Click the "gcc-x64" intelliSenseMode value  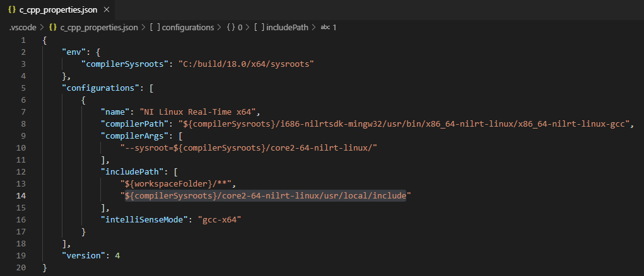[x=218, y=220]
